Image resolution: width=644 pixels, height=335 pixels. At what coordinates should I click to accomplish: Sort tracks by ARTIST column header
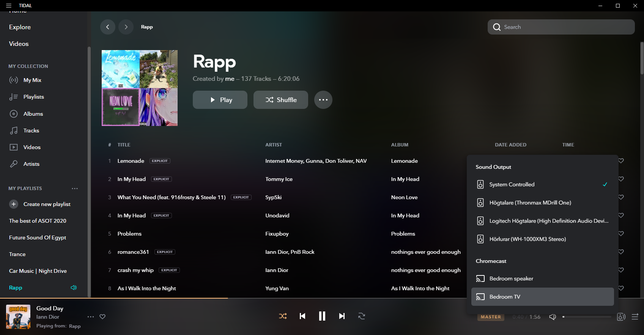[274, 145]
